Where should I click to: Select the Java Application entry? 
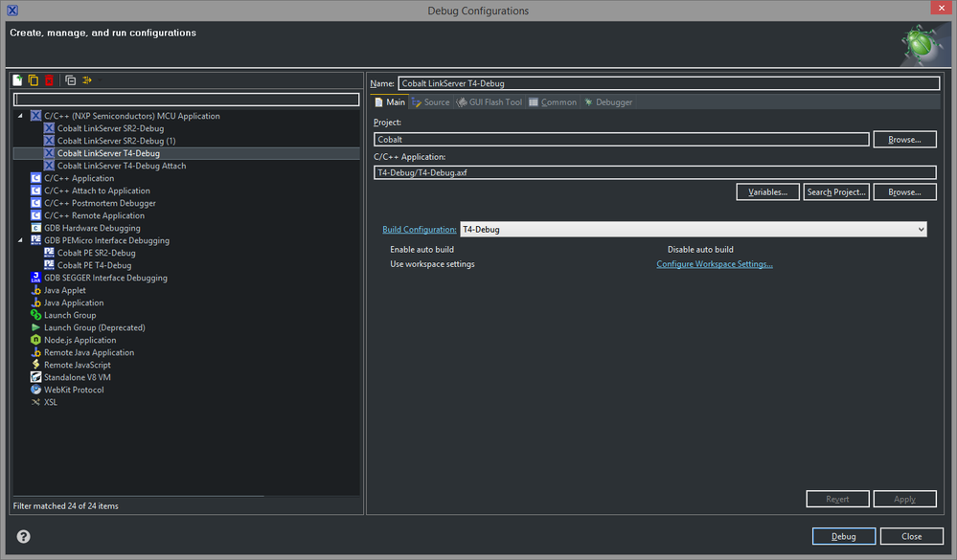[74, 302]
